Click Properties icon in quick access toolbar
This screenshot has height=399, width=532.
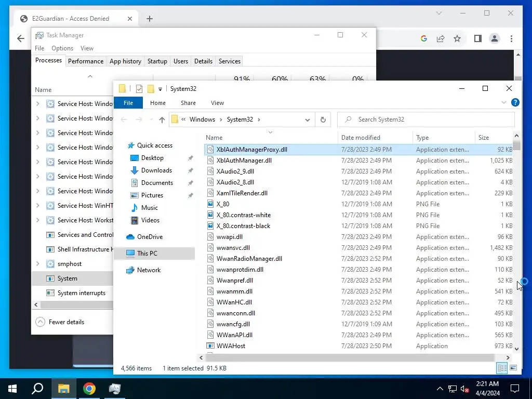(139, 89)
